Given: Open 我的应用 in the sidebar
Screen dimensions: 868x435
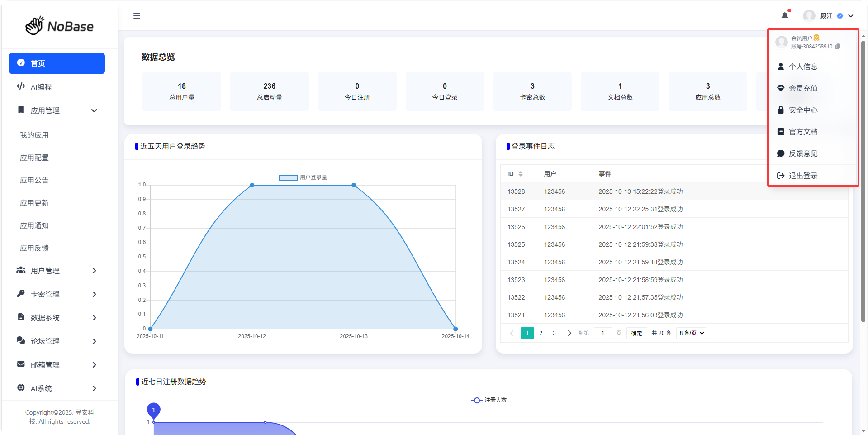Looking at the screenshot, I should click(x=34, y=135).
